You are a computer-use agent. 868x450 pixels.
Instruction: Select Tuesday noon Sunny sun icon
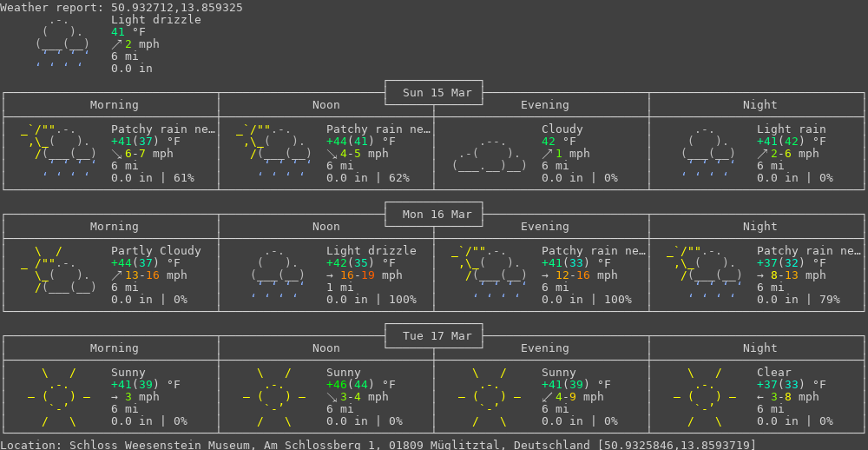tap(274, 398)
